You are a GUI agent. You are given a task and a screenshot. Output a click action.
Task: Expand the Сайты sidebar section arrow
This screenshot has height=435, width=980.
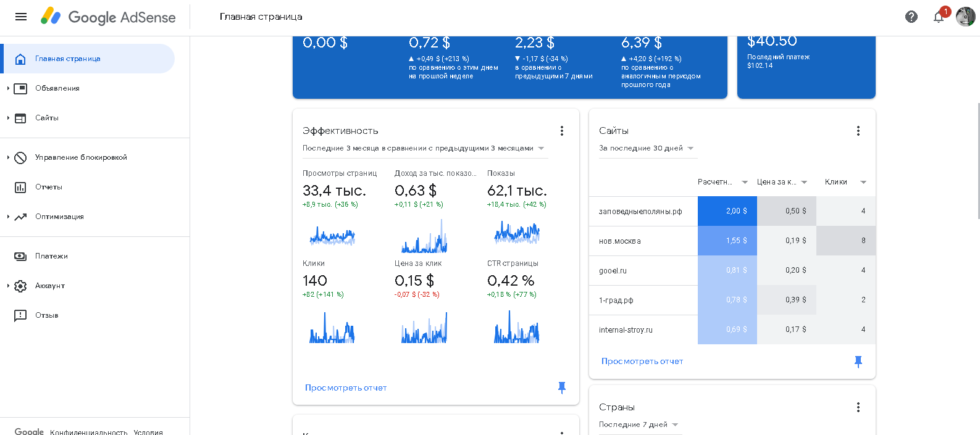(x=8, y=118)
